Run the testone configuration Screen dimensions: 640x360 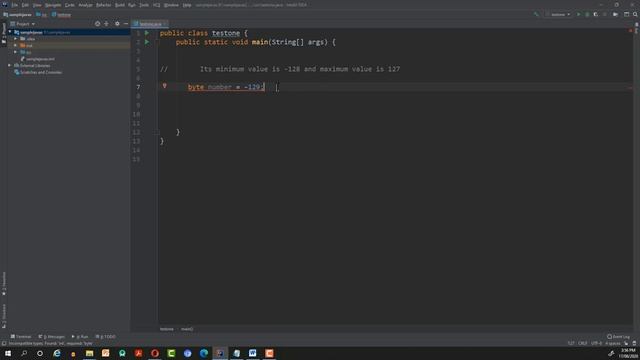pyautogui.click(x=578, y=14)
